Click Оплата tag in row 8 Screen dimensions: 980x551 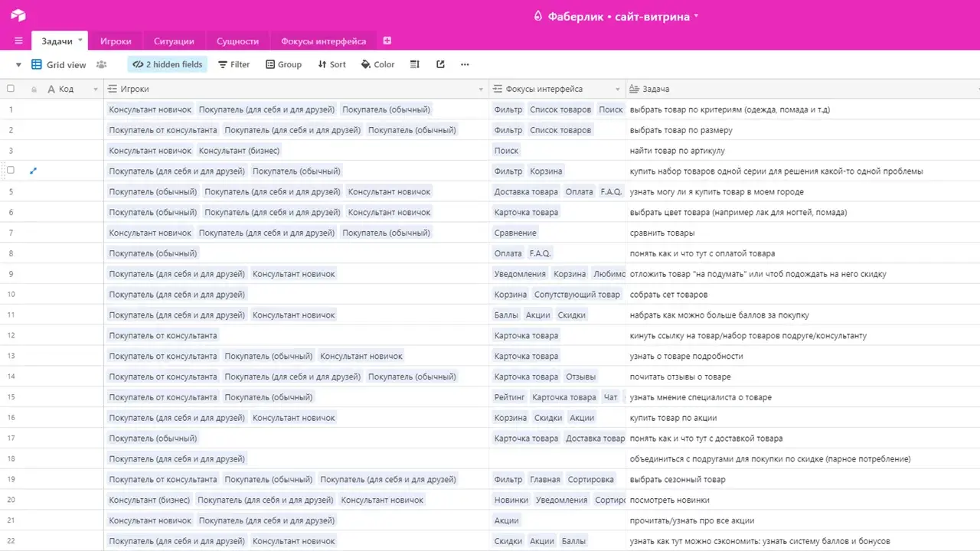[x=508, y=253]
